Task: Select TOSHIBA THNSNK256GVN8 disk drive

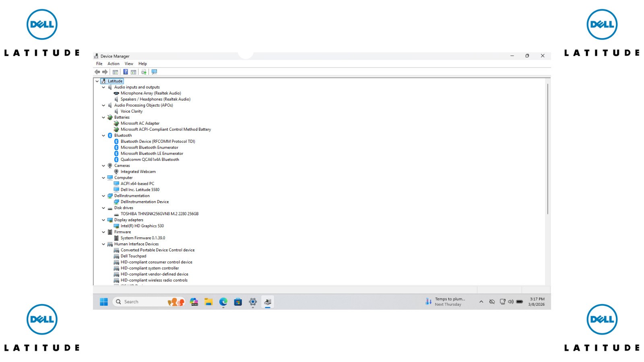Action: coord(159,214)
